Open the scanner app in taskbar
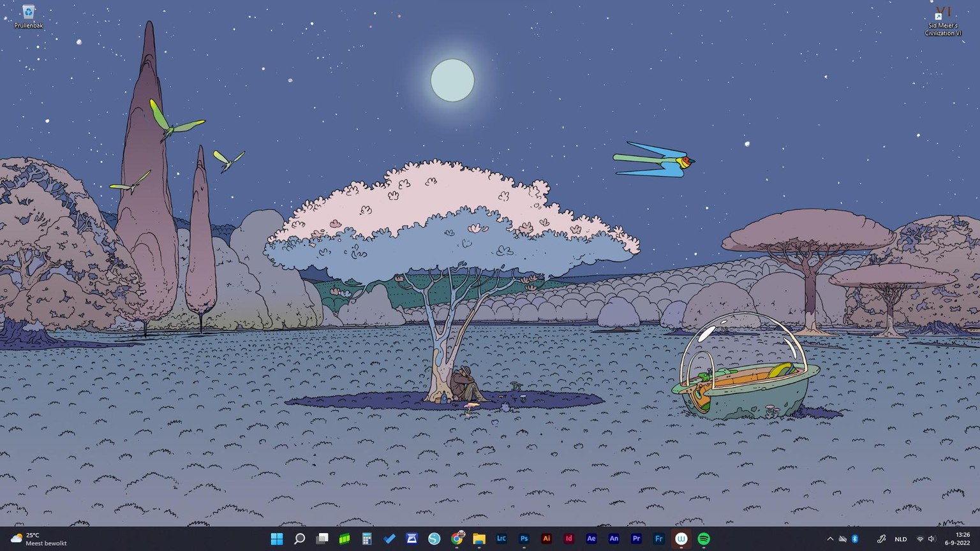Viewport: 980px width, 551px height. (x=412, y=539)
